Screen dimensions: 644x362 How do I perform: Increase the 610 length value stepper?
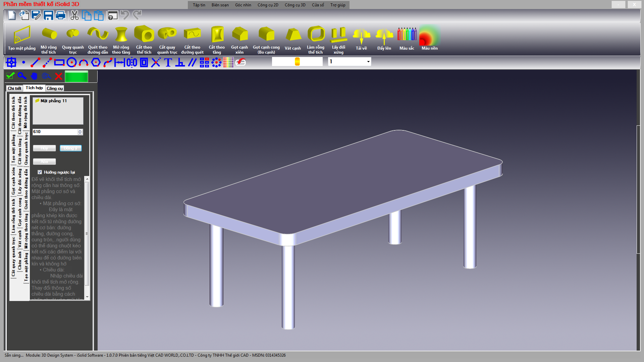(x=80, y=130)
